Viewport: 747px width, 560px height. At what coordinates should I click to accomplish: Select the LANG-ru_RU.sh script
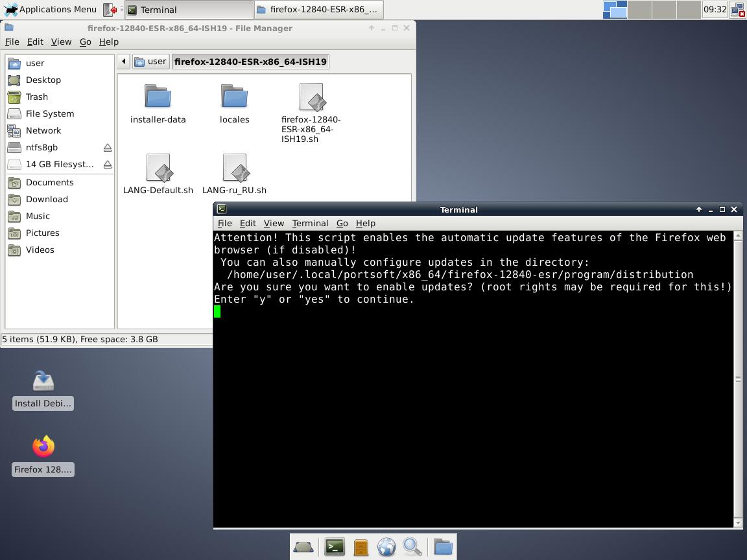[x=234, y=174]
